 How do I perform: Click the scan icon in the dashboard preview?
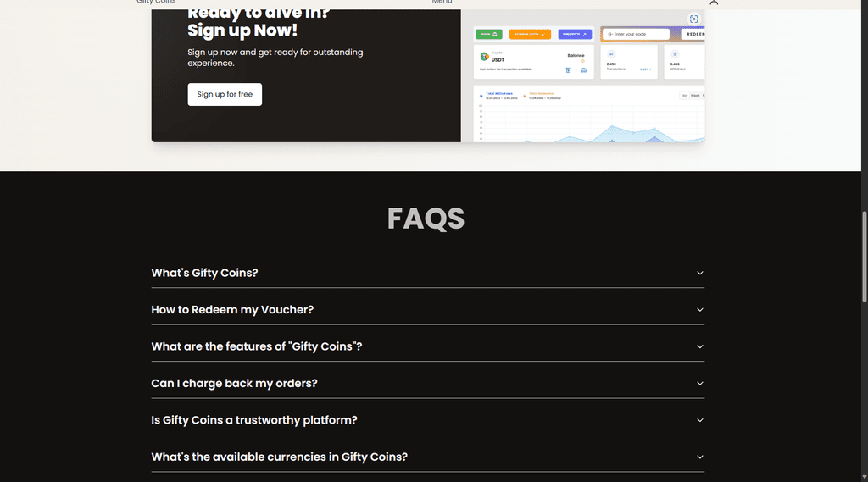[693, 19]
